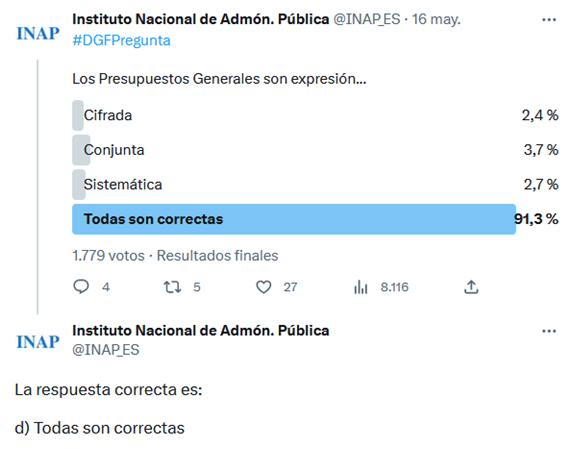Open the INAP avatar on reply tweet
Viewport: 571px width, 449px height.
click(x=38, y=342)
